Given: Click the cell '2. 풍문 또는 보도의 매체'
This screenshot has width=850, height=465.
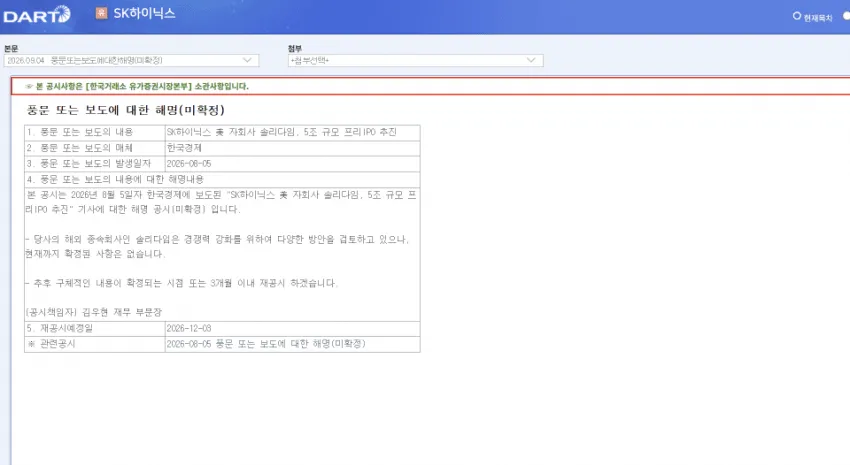Looking at the screenshot, I should 95,148.
